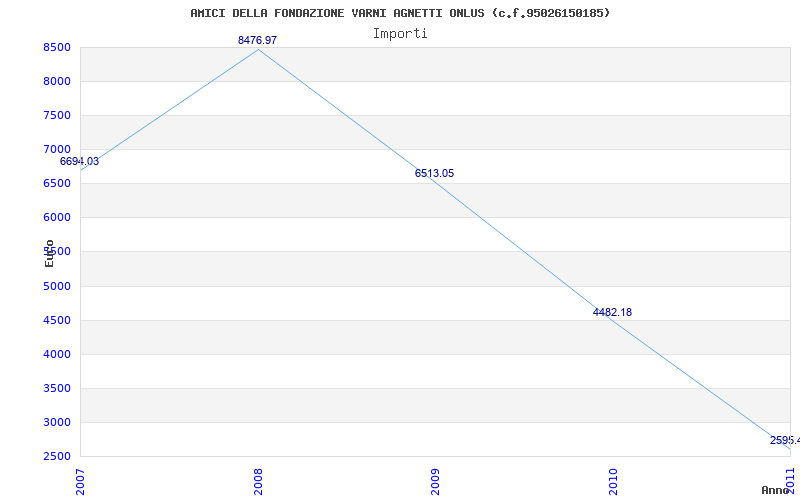Click the Importi subtitle
The height and width of the screenshot is (500, 800).
pos(400,34)
